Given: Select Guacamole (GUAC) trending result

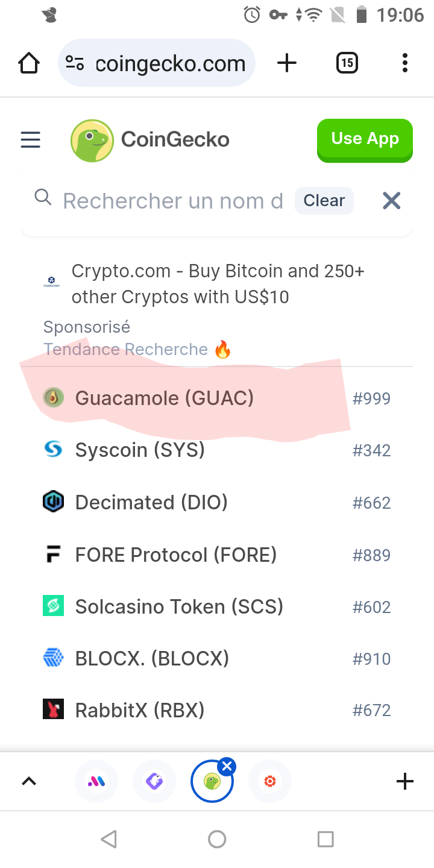Looking at the screenshot, I should click(217, 398).
